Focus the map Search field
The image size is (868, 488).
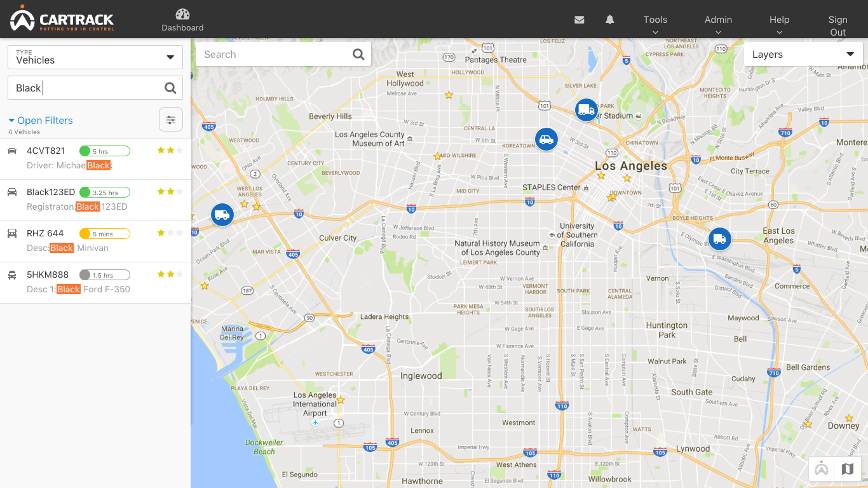283,55
